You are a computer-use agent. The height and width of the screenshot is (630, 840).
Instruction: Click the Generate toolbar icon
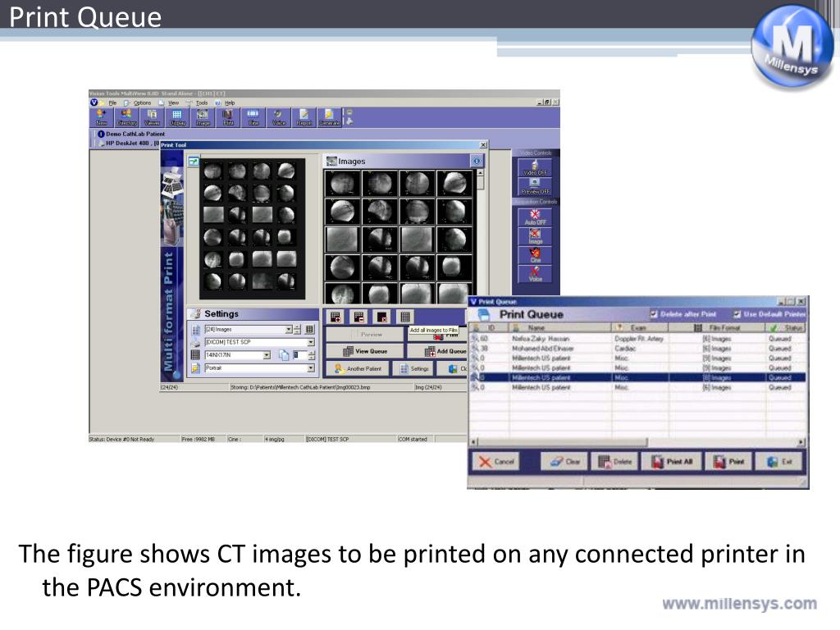click(330, 117)
